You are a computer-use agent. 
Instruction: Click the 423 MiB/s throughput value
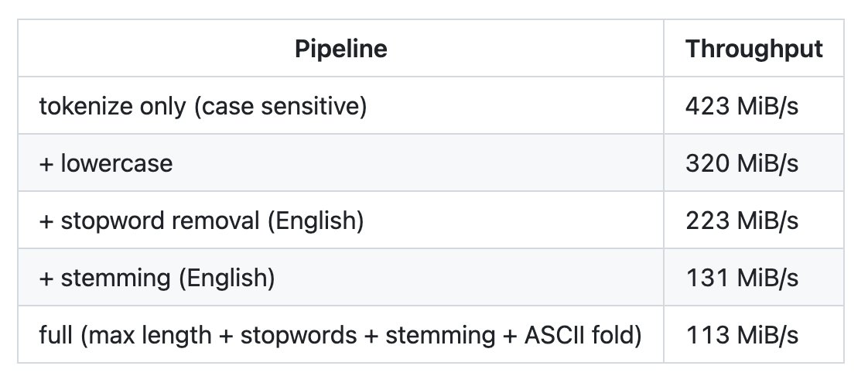pos(742,106)
